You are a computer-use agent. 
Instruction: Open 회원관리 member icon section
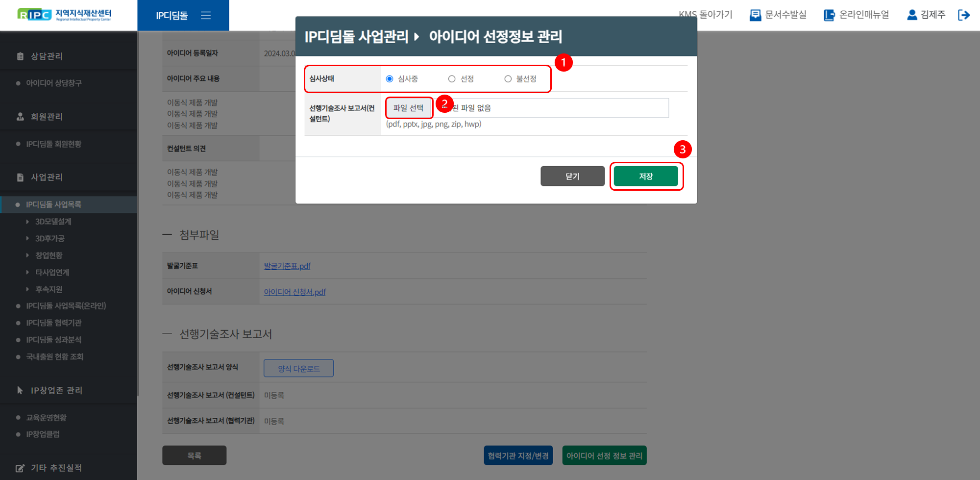point(20,117)
